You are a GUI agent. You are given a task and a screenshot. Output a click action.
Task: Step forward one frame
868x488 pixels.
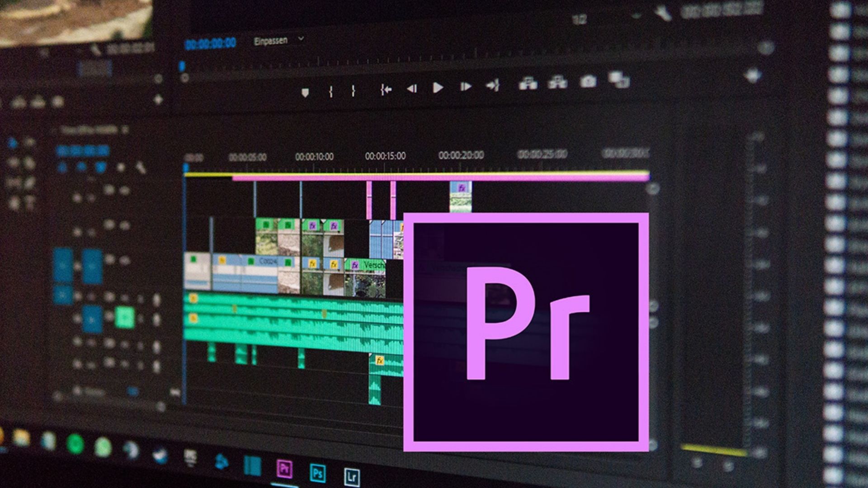(x=466, y=86)
